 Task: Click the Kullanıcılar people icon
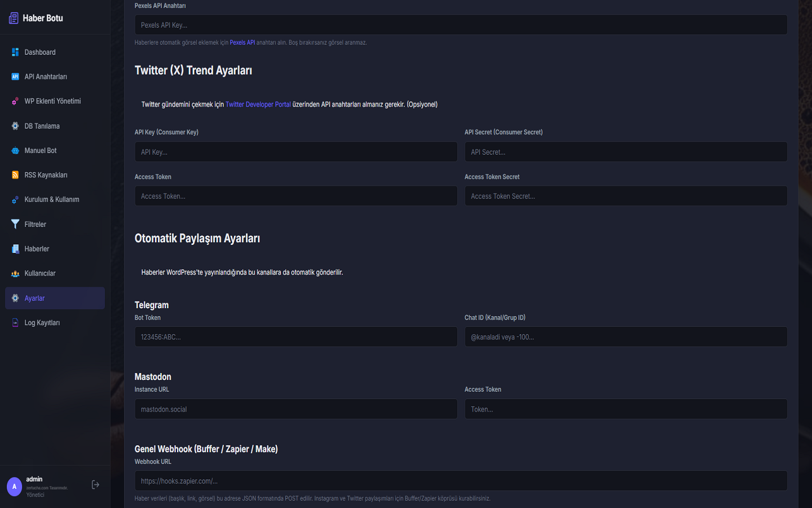tap(15, 273)
